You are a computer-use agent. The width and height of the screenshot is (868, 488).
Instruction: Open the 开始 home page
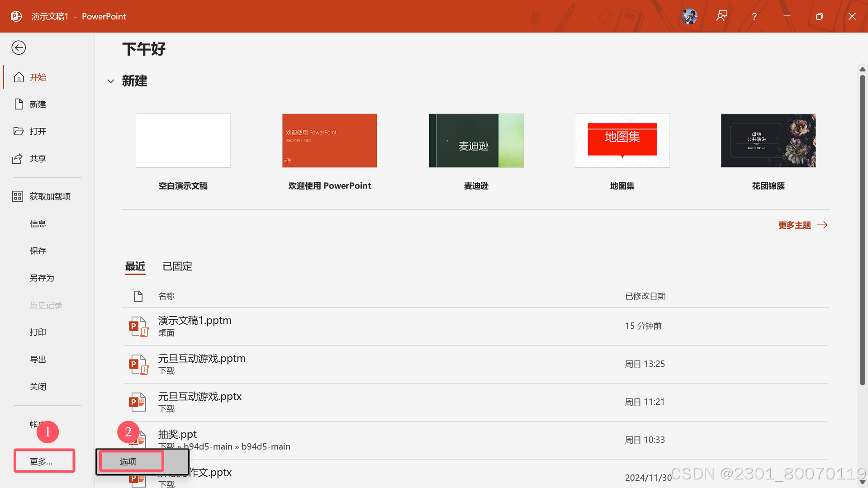47,77
